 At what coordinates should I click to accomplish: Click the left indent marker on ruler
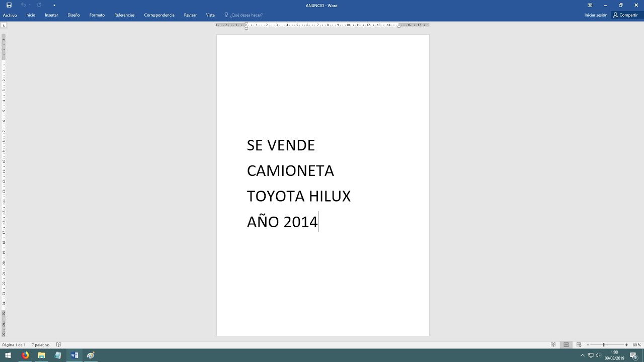coord(247,28)
